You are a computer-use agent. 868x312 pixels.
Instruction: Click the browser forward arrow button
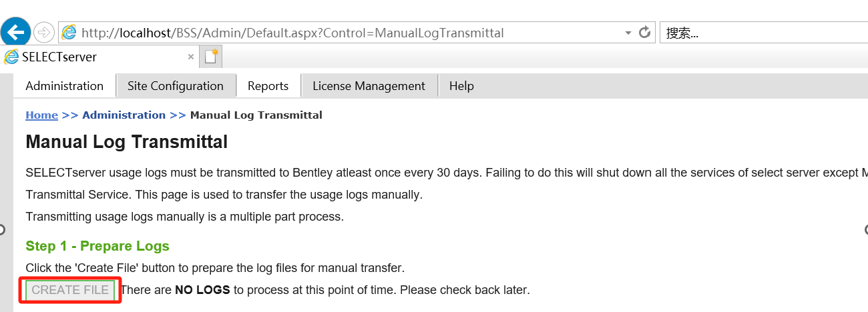[x=43, y=32]
